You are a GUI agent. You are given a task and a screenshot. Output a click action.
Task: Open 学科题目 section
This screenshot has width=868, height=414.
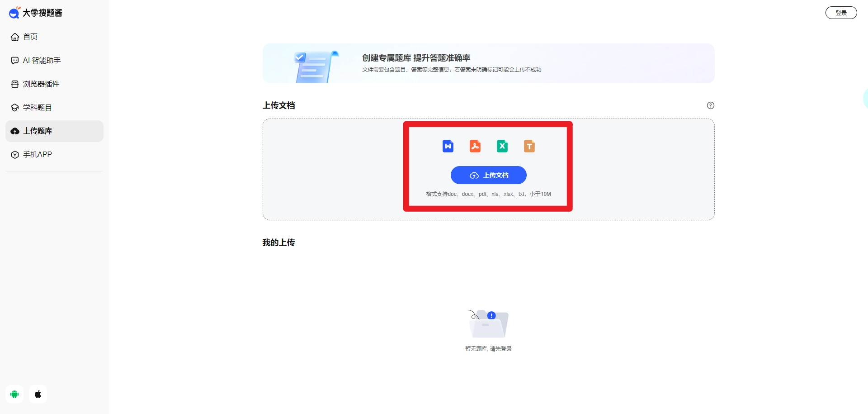click(37, 107)
